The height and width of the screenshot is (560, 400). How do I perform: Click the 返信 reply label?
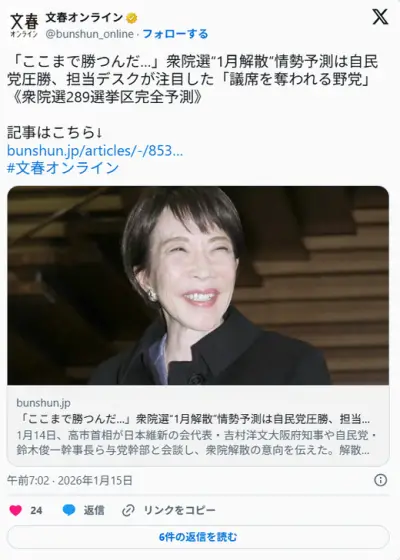tap(94, 510)
